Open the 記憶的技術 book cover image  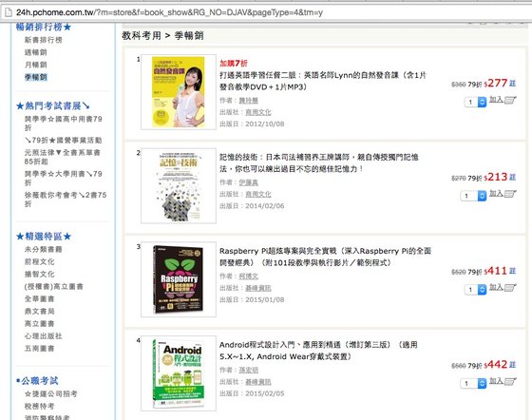pyautogui.click(x=179, y=186)
